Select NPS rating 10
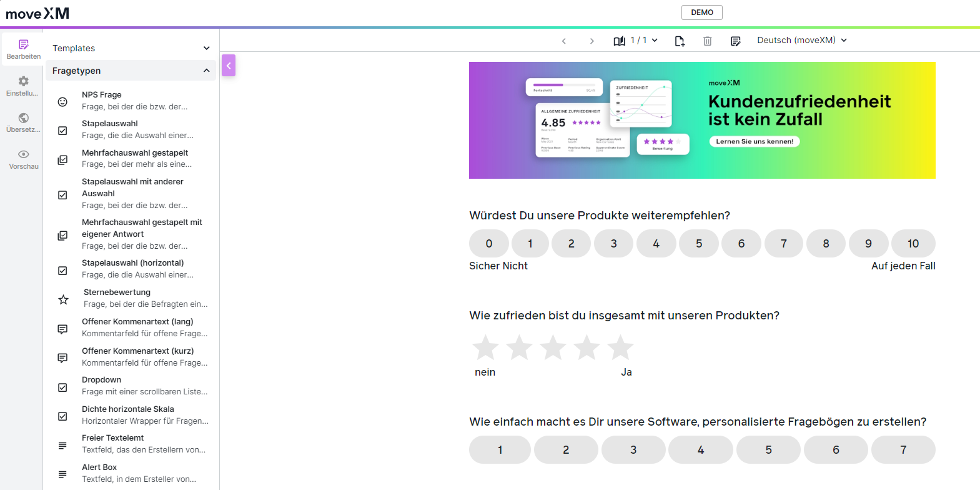 tap(913, 244)
